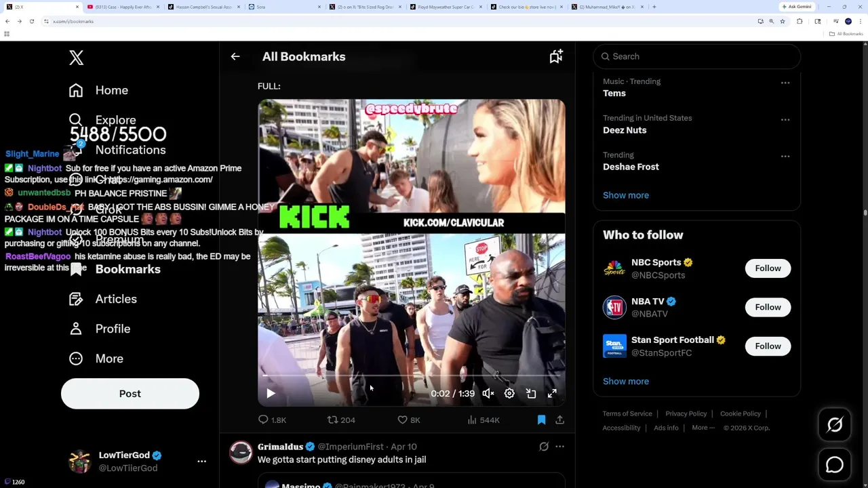Click the Profile person icon
Viewport: 868px width, 488px height.
coord(76,329)
